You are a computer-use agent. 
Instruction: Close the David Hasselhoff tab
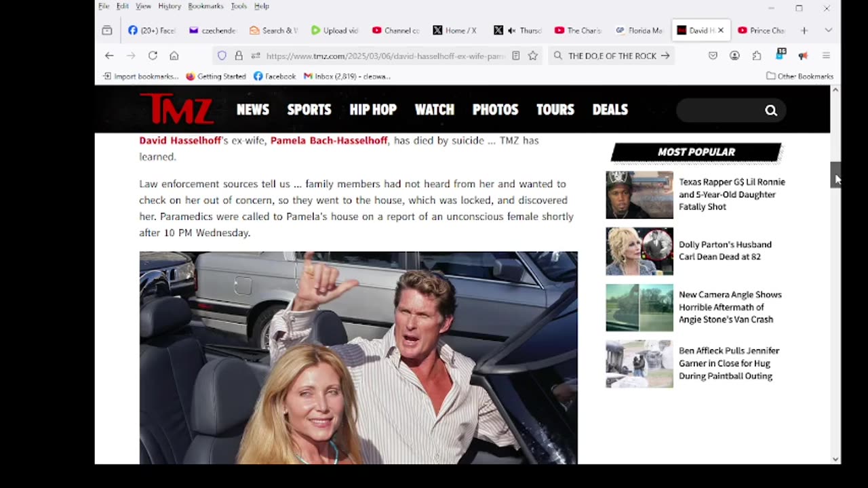721,30
